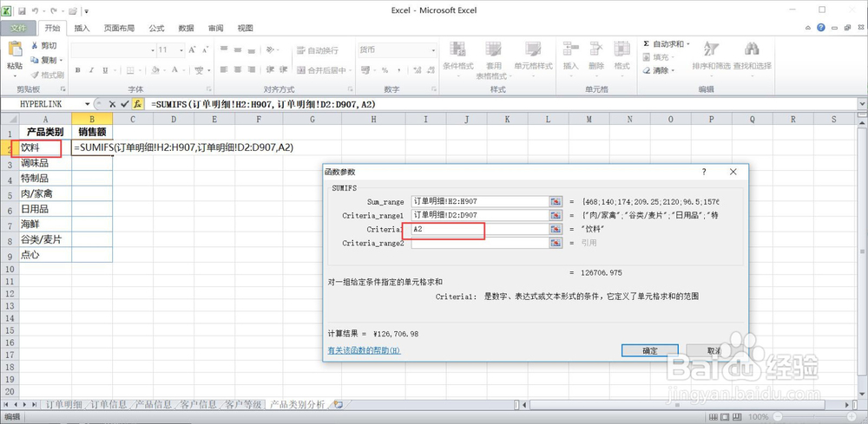868x424 pixels.
Task: Switch to the 公式 ribbon tab
Action: pyautogui.click(x=156, y=29)
